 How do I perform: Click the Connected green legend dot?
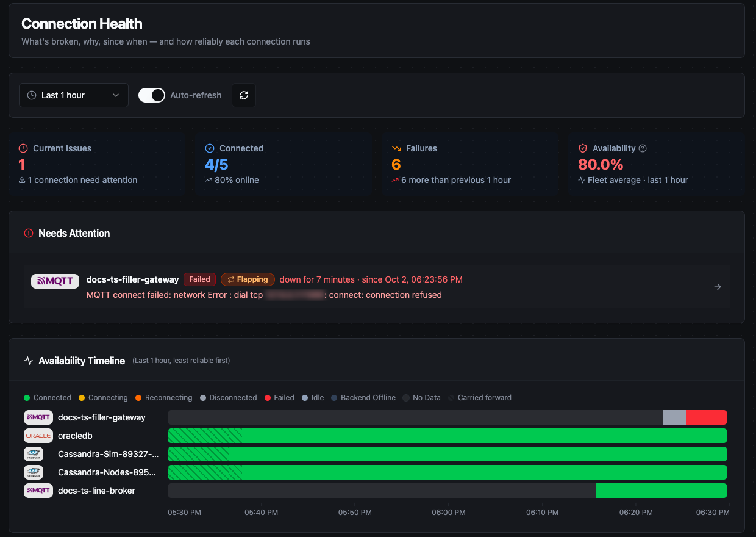click(27, 398)
